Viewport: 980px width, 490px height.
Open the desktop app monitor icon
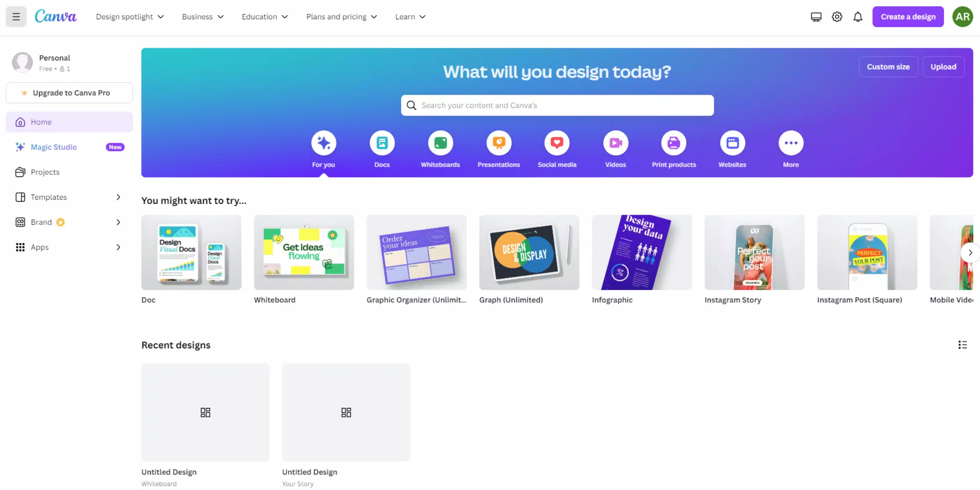(x=816, y=17)
